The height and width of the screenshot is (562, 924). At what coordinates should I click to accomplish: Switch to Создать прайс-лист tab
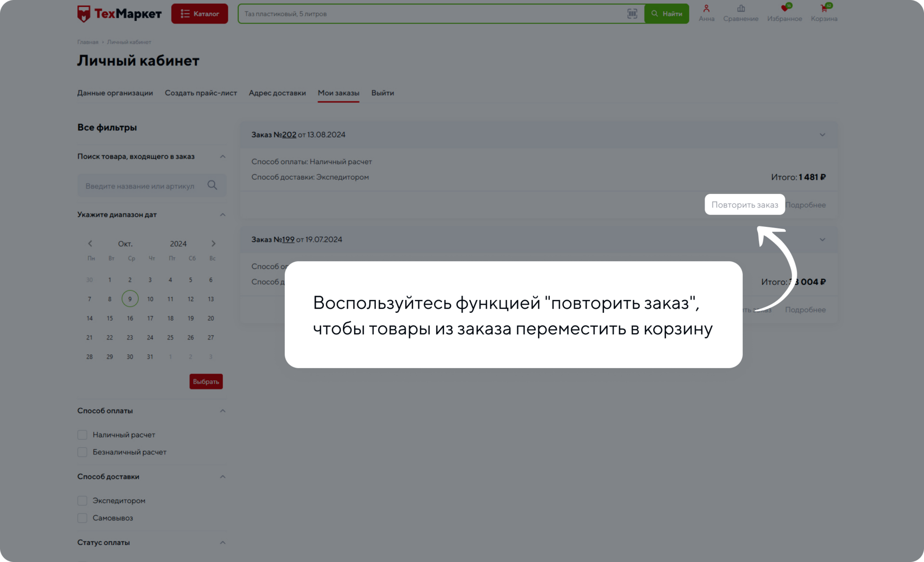coord(201,93)
